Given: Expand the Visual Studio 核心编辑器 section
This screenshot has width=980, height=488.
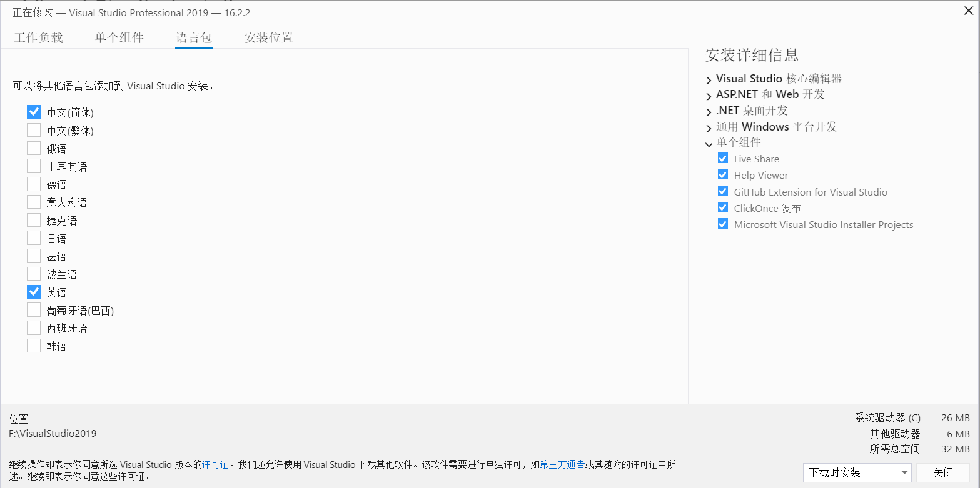Looking at the screenshot, I should 709,79.
